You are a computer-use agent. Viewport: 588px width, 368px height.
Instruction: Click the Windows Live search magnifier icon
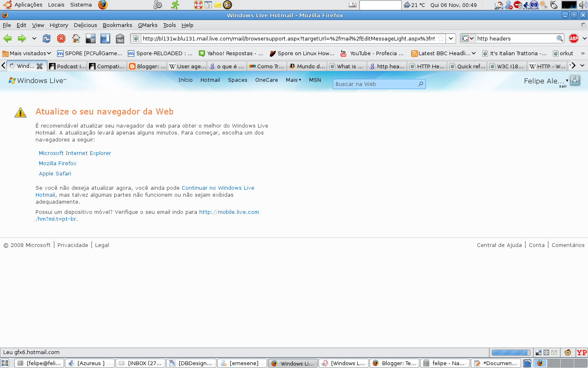click(421, 84)
